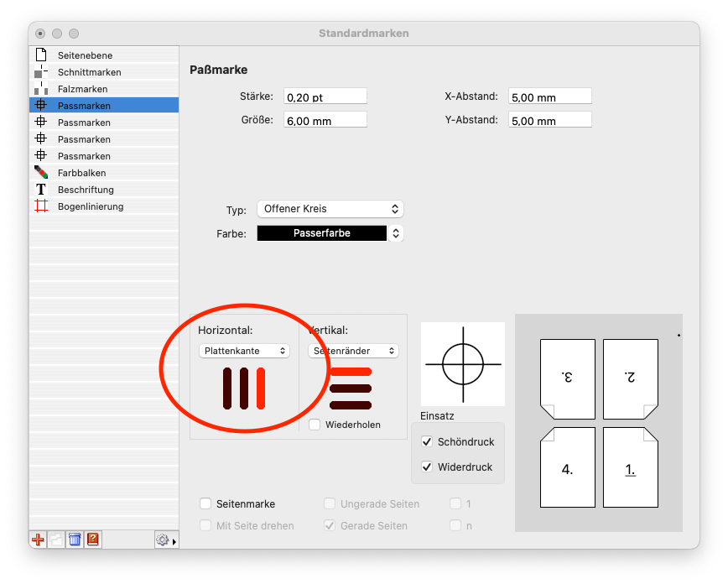This screenshot has width=728, height=584.
Task: Open the Farbe color popup arrows
Action: (396, 232)
